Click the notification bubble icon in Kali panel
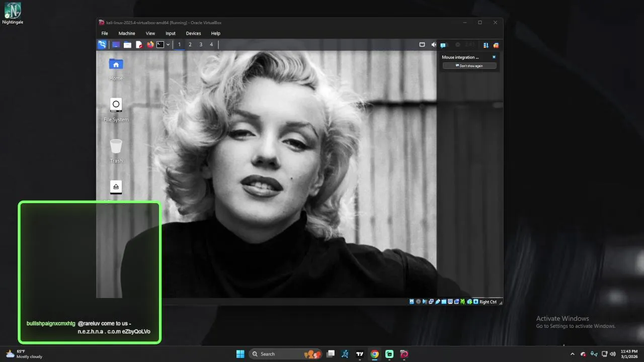 click(x=443, y=45)
